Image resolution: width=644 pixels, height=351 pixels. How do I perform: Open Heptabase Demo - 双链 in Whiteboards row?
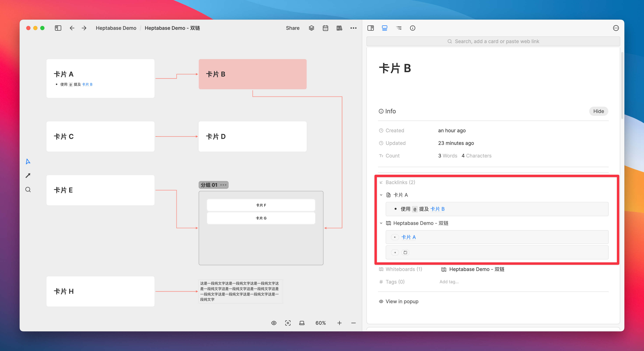click(472, 269)
